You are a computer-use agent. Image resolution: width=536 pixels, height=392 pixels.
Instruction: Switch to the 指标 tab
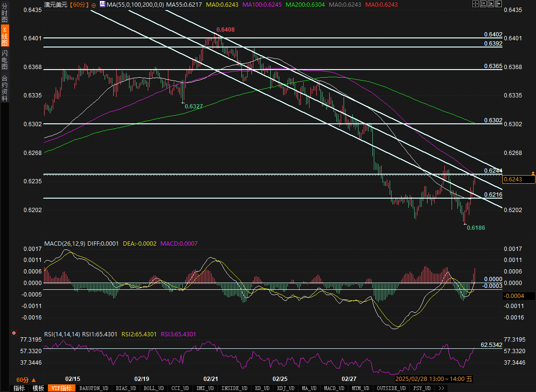pyautogui.click(x=19, y=388)
